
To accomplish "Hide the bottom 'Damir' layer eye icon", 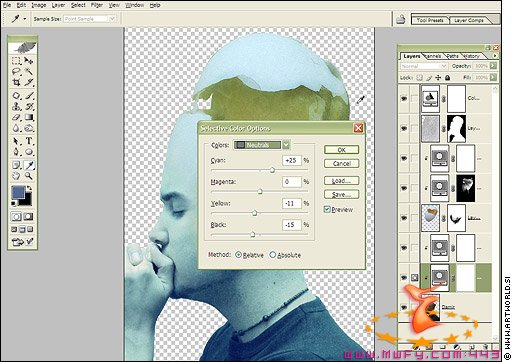I will [404, 307].
